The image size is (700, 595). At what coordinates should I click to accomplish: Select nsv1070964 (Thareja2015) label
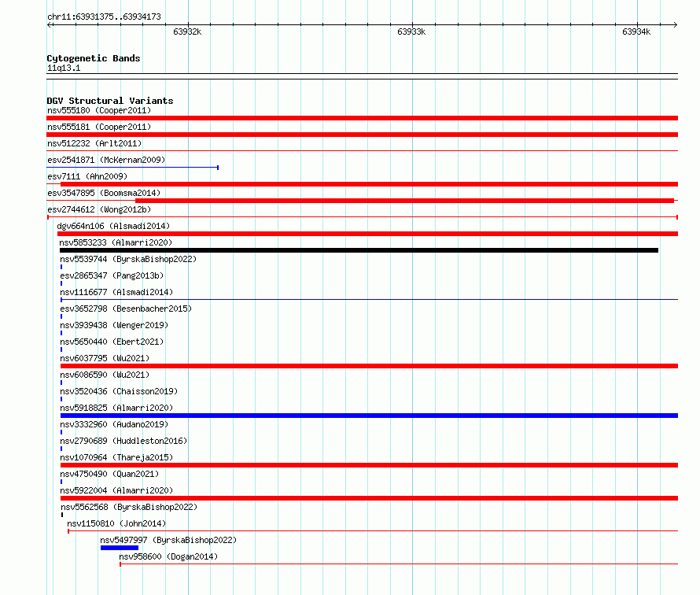click(x=116, y=457)
